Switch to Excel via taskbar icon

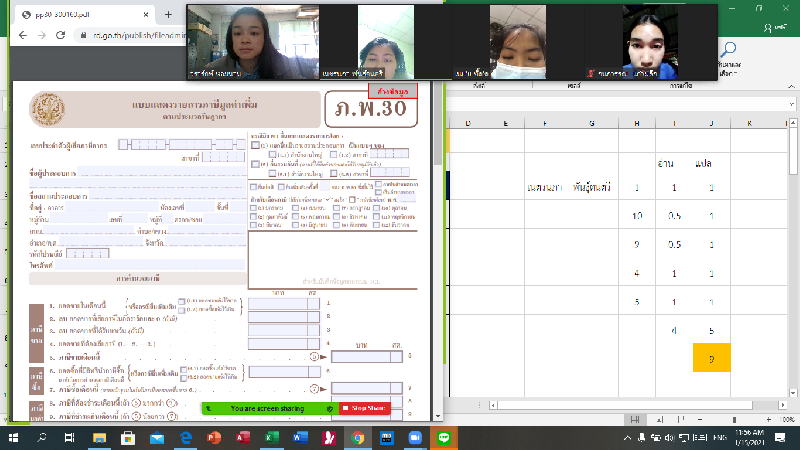270,438
